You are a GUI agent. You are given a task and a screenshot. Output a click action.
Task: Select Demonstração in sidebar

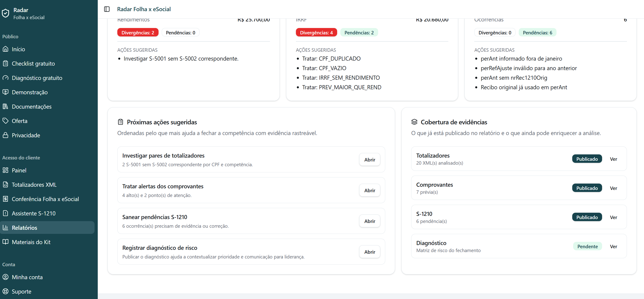pos(47,92)
